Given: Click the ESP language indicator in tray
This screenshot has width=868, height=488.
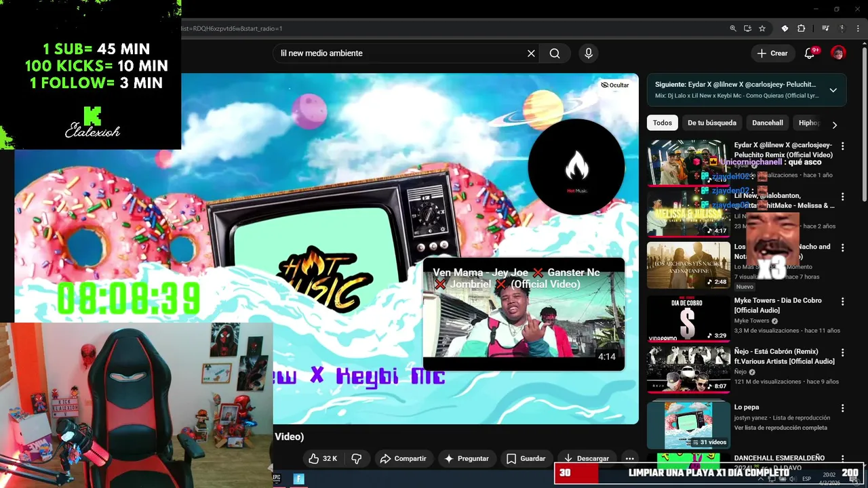Looking at the screenshot, I should click(807, 479).
